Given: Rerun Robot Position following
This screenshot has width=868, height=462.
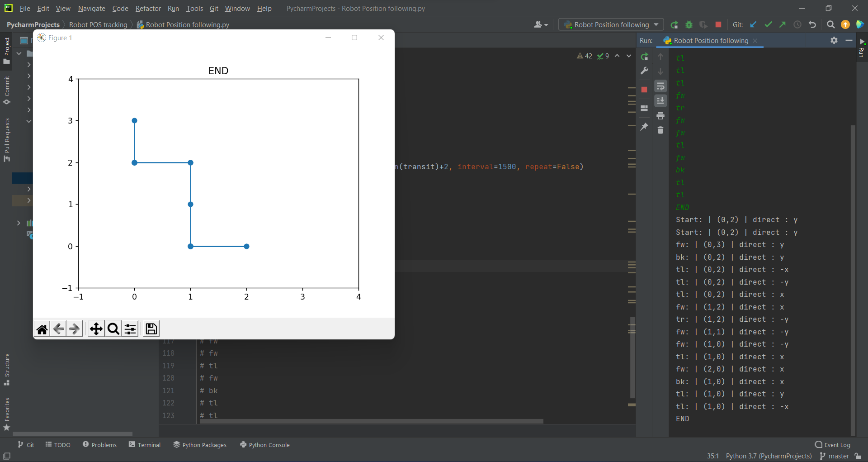Looking at the screenshot, I should [x=645, y=57].
